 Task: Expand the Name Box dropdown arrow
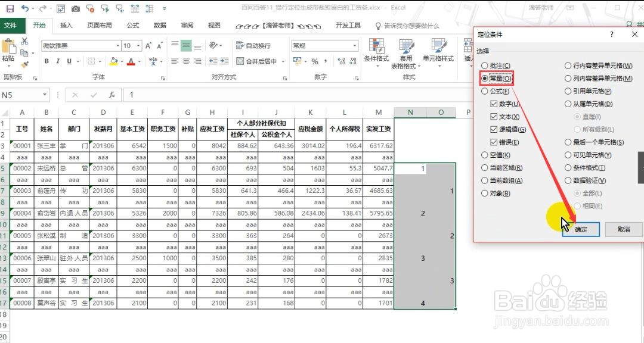45,95
